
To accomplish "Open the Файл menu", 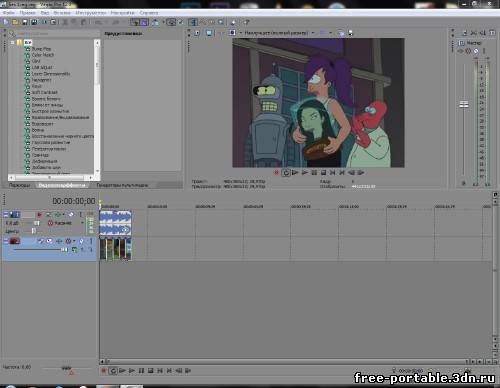I will coord(9,13).
